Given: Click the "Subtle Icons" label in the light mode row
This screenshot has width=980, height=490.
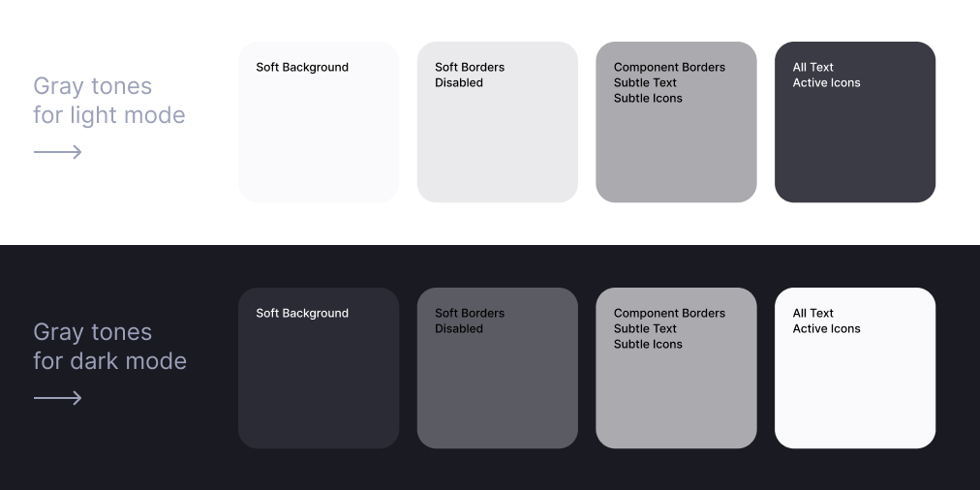Looking at the screenshot, I should (648, 99).
